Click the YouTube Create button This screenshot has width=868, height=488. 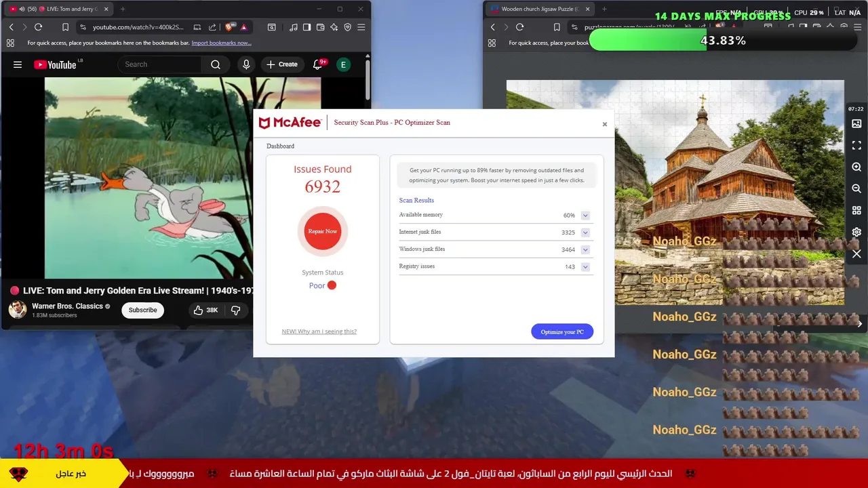pyautogui.click(x=282, y=64)
